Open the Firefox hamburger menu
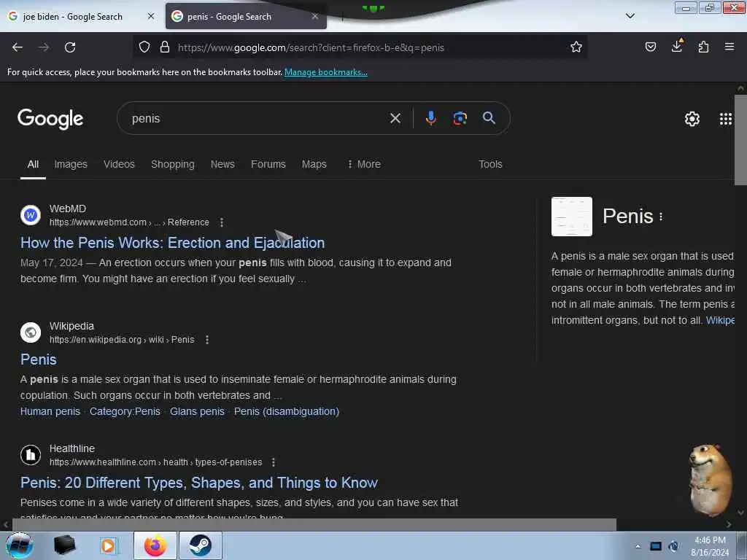 click(x=729, y=47)
